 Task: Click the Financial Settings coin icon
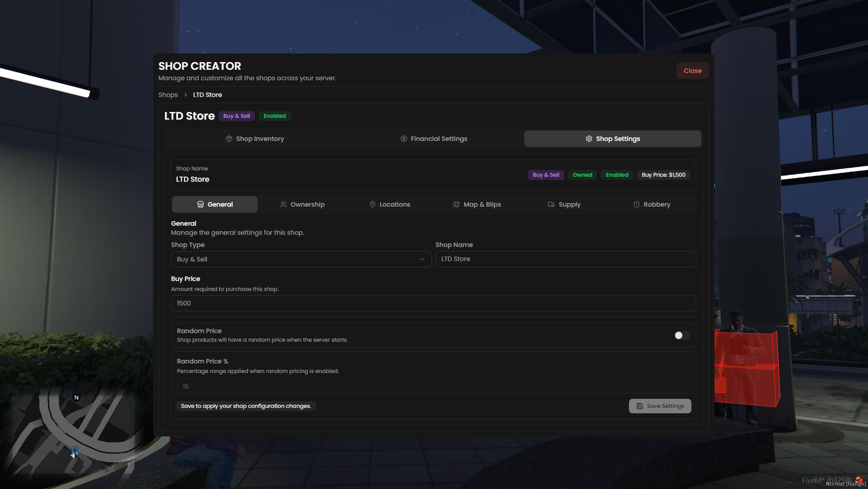[x=404, y=139]
